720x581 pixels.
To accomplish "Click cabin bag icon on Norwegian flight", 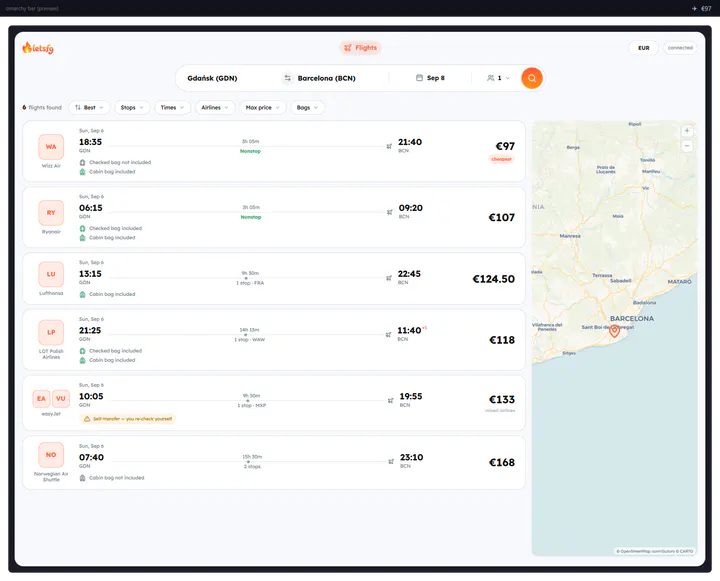I will (x=83, y=478).
